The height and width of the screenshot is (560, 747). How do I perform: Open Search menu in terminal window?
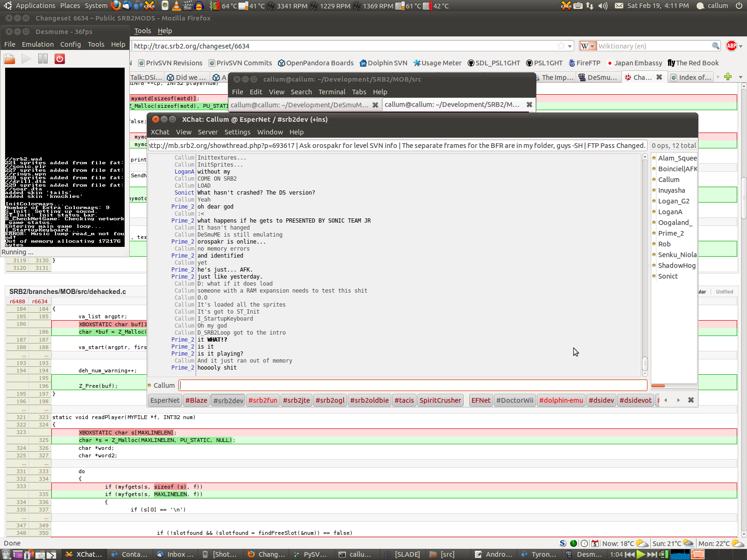click(x=301, y=92)
